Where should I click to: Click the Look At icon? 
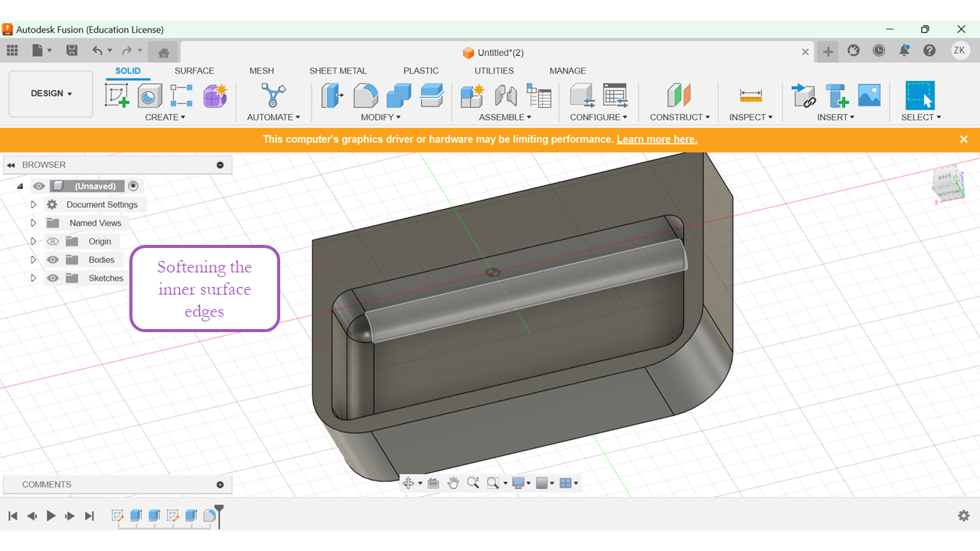pos(433,483)
